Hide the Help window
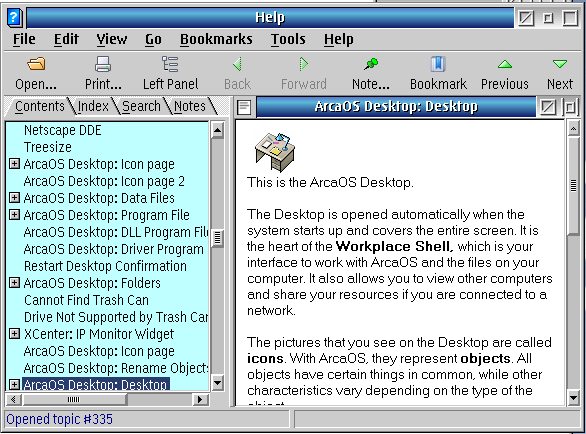 tap(526, 18)
